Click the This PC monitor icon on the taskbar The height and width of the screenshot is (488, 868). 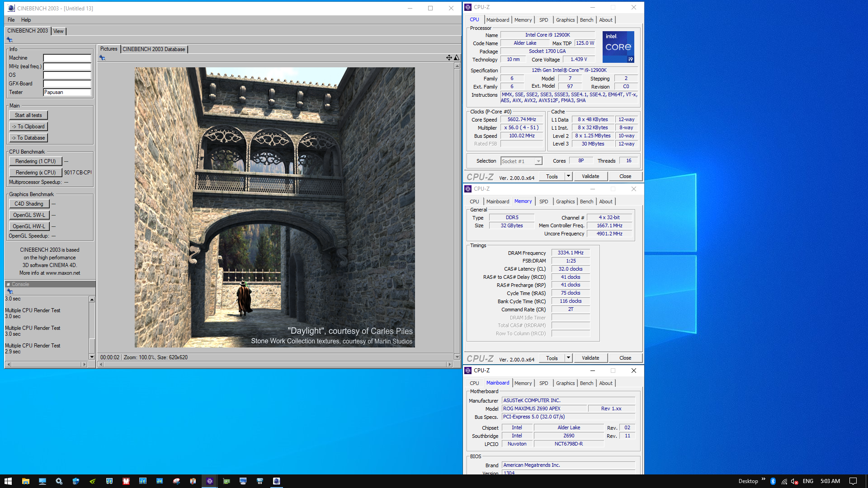click(x=42, y=481)
